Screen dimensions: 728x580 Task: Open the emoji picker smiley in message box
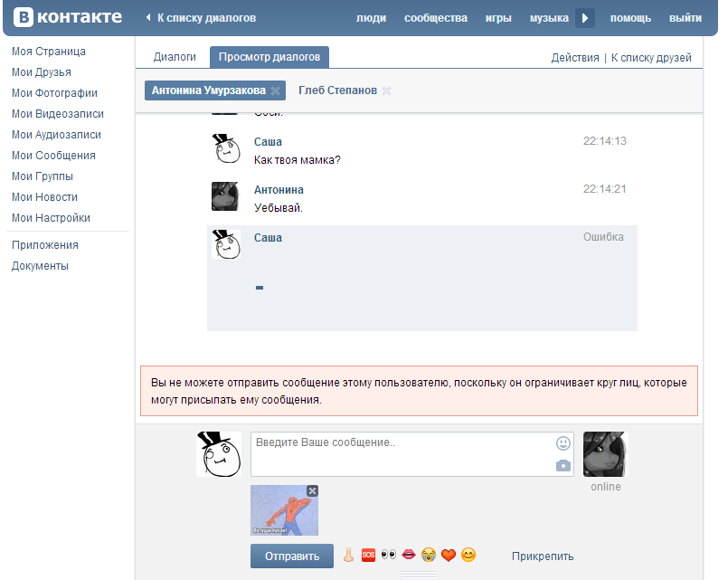click(563, 443)
